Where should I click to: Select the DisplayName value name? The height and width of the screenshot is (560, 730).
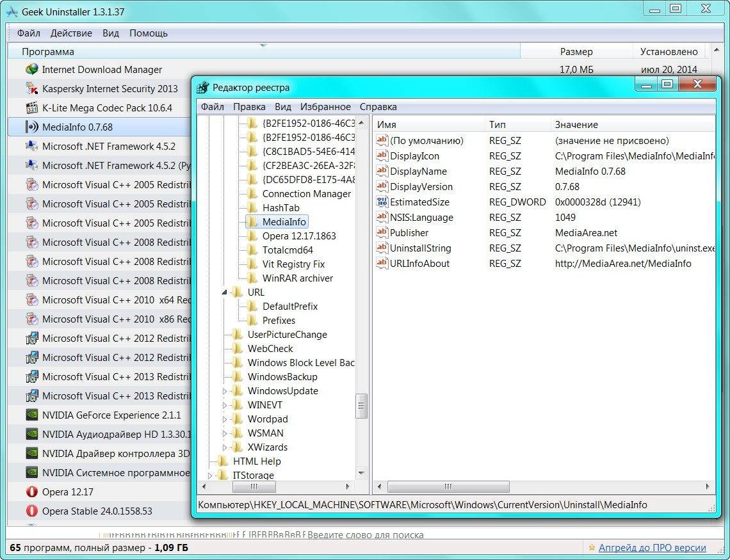pos(418,171)
